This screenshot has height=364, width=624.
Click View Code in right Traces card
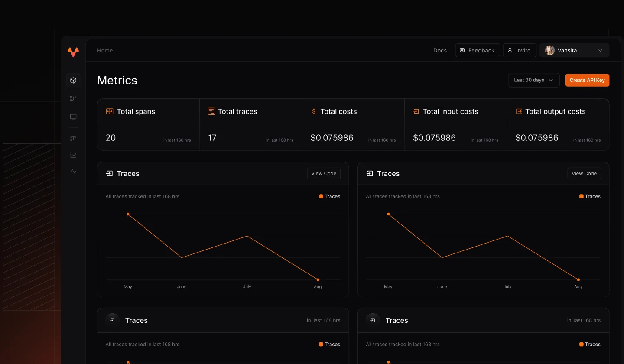point(584,173)
